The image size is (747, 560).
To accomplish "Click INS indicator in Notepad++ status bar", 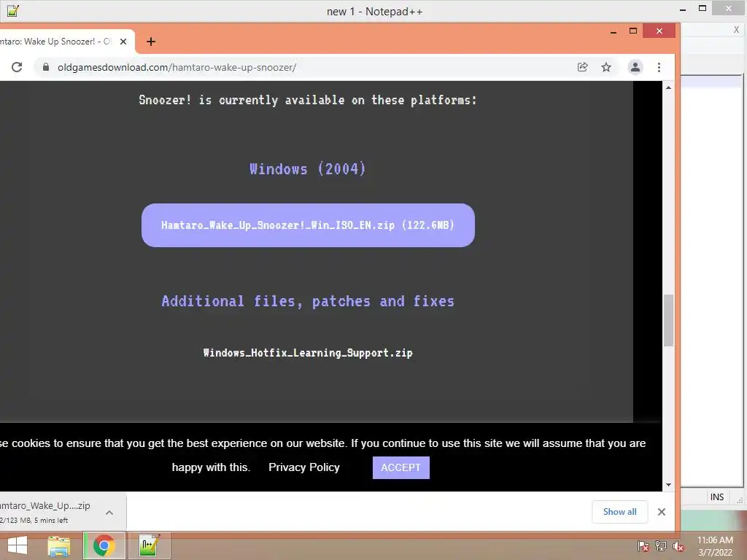I will click(717, 497).
